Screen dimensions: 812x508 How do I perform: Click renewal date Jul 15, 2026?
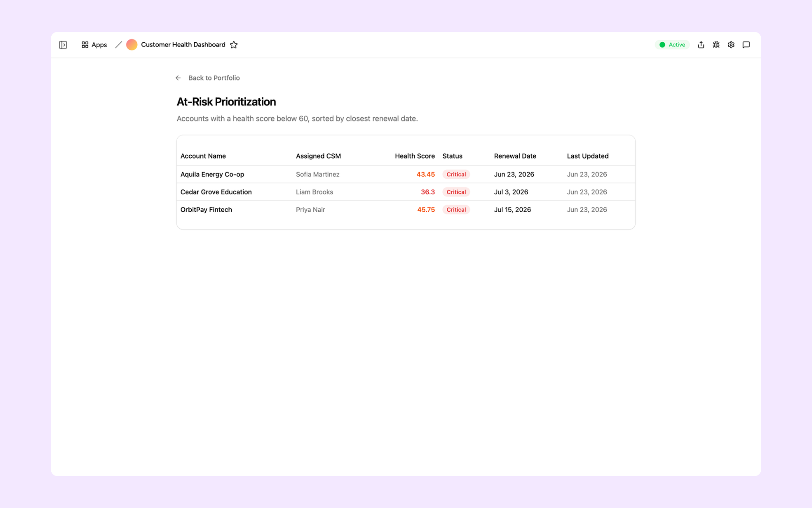point(512,210)
